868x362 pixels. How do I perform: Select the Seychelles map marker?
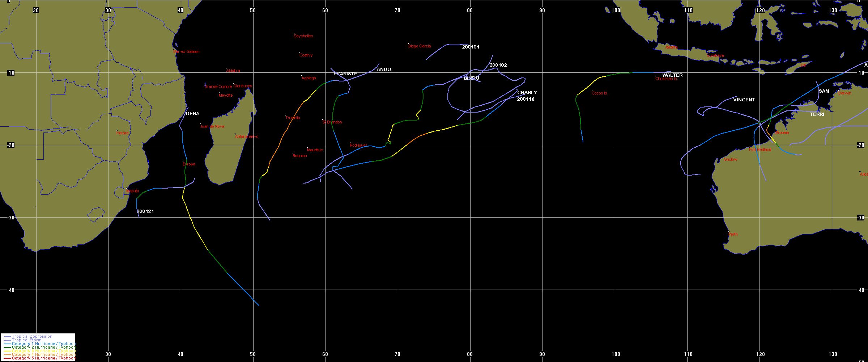(x=294, y=33)
